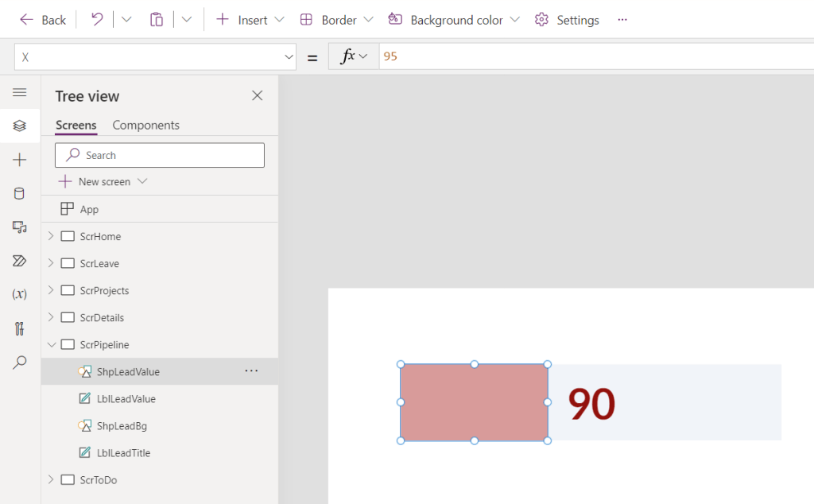Click the New screen button
This screenshot has width=814, height=504.
[x=101, y=181]
